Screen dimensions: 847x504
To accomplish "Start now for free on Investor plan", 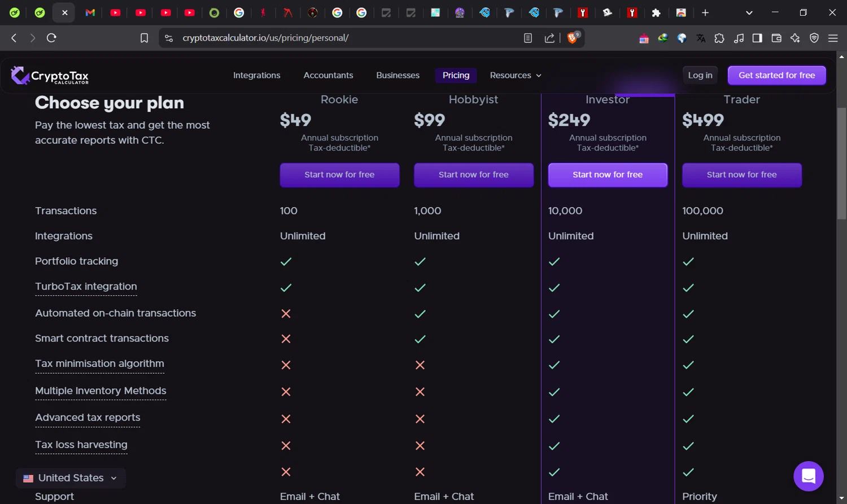I will 608,175.
